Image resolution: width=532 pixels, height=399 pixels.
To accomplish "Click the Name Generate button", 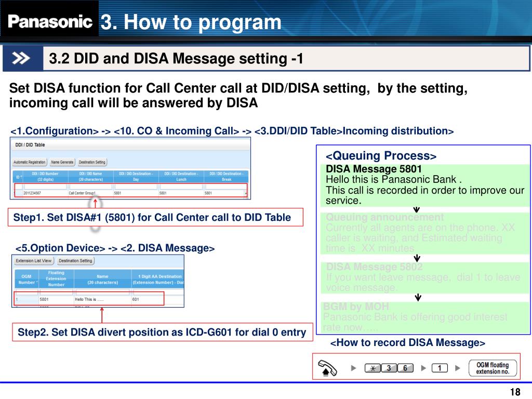I will point(62,162).
